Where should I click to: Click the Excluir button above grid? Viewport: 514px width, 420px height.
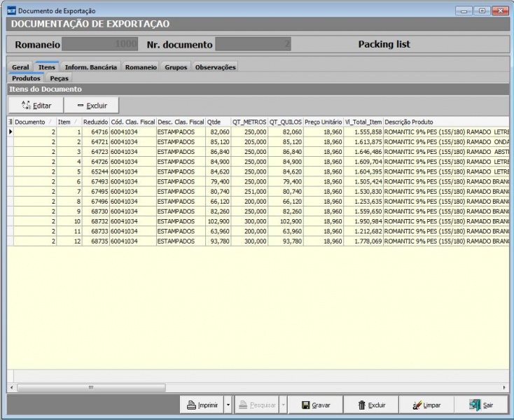point(91,105)
